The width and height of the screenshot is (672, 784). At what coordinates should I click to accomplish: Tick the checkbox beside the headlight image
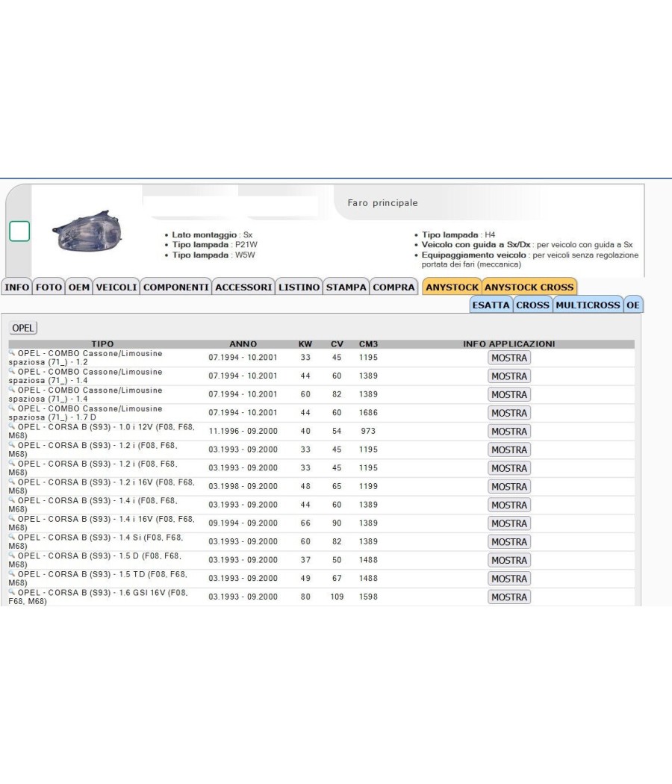coord(19,231)
